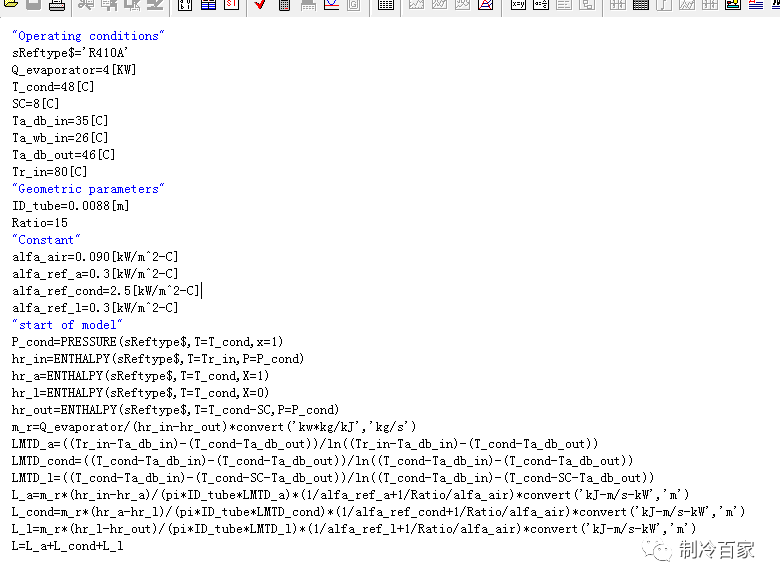Click the Ta_db_out=46[C] line
Viewport: 780px width, 584px height.
coord(63,155)
